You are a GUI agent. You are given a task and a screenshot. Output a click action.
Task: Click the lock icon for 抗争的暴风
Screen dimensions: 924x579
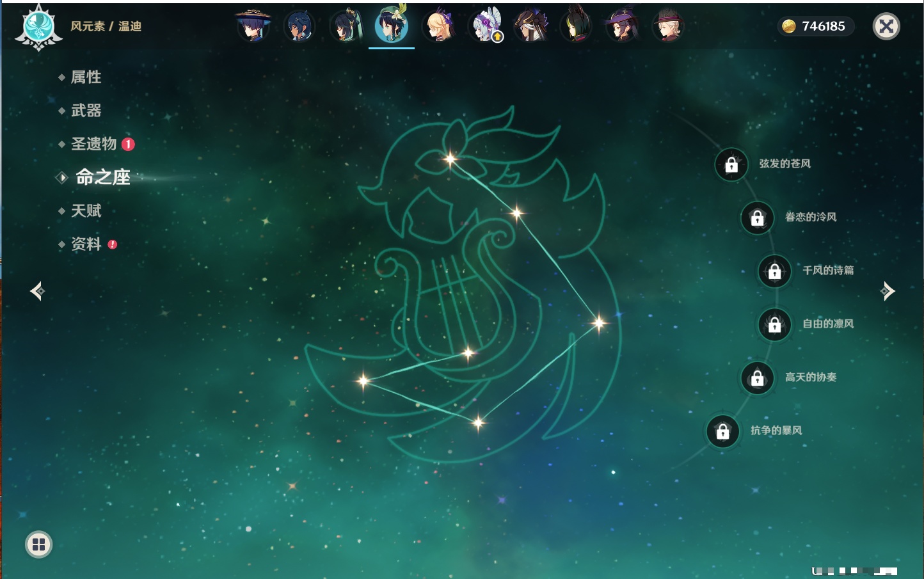722,432
